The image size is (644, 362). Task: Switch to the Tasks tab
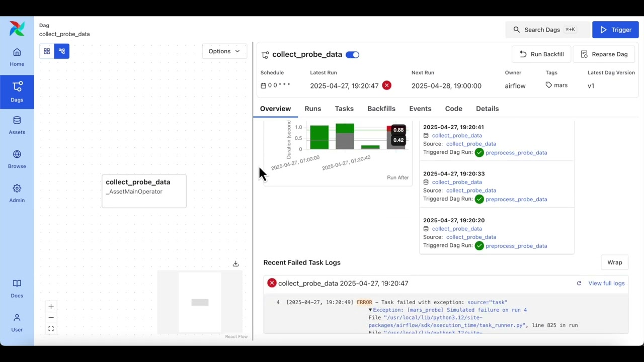[x=344, y=109]
